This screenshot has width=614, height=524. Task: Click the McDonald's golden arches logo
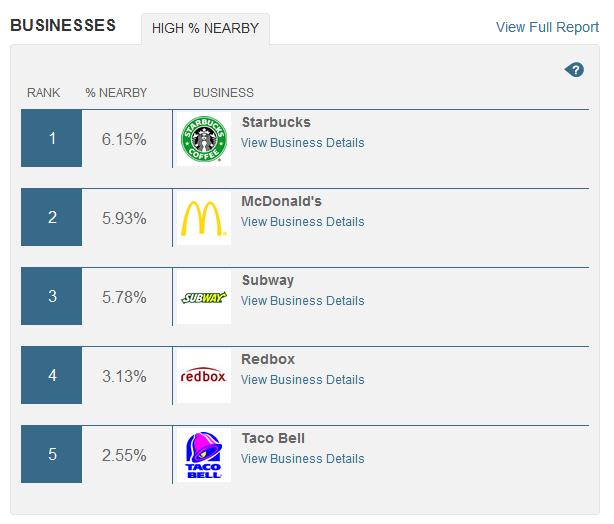205,218
